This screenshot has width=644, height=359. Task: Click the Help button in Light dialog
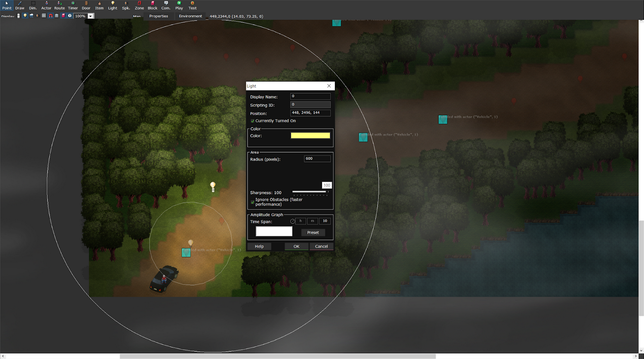pos(259,247)
